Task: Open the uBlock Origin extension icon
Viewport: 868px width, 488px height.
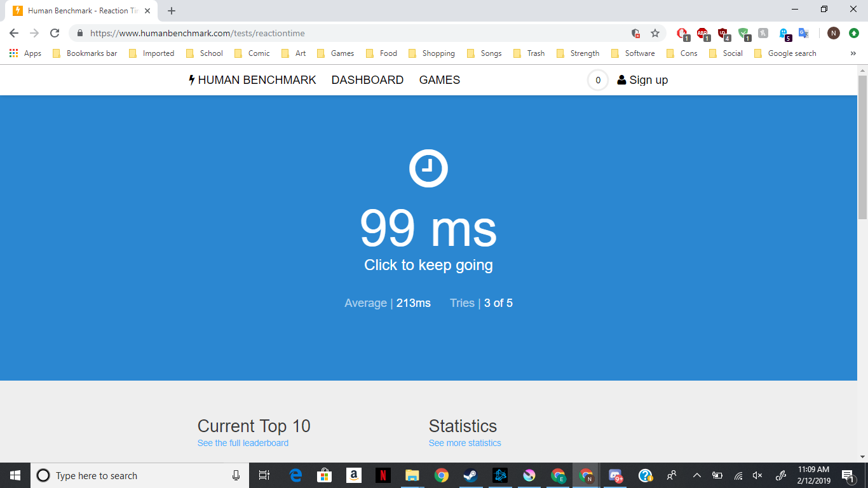Action: 723,34
